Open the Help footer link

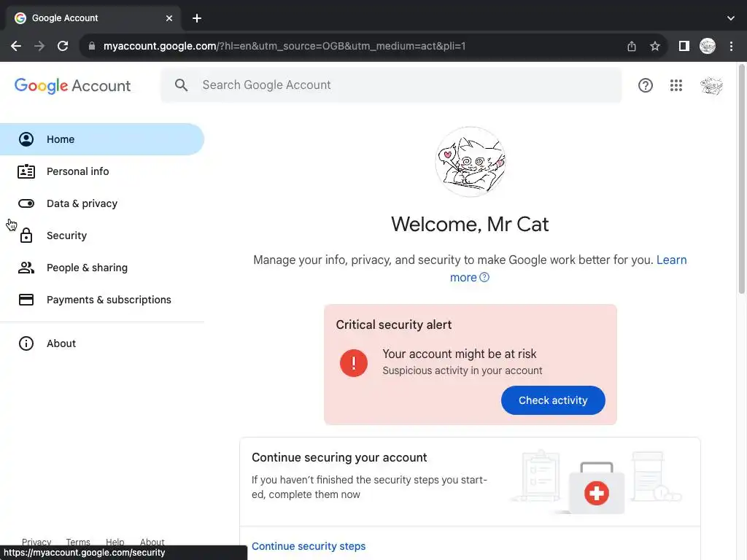[x=115, y=542]
